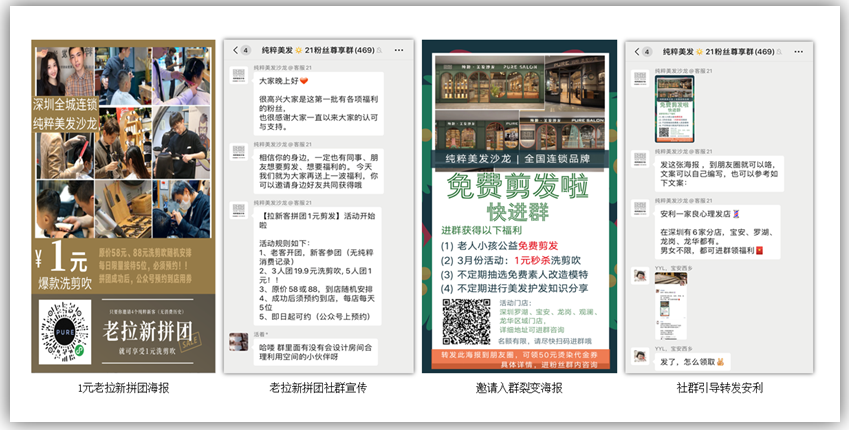
Task: Select the 【拉新客拼团1元剪发】活动开始啦 message bubble
Action: pos(318,266)
